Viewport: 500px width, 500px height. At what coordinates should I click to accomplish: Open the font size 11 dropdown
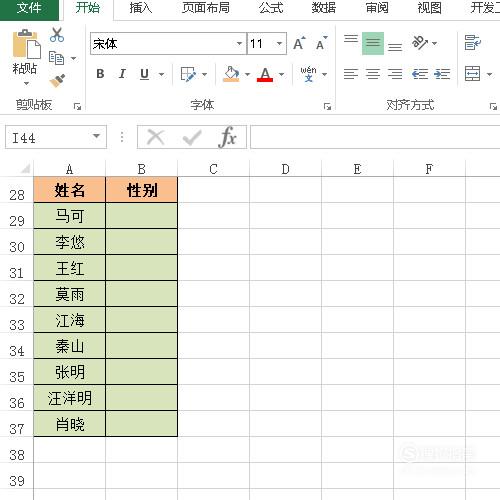pyautogui.click(x=279, y=43)
